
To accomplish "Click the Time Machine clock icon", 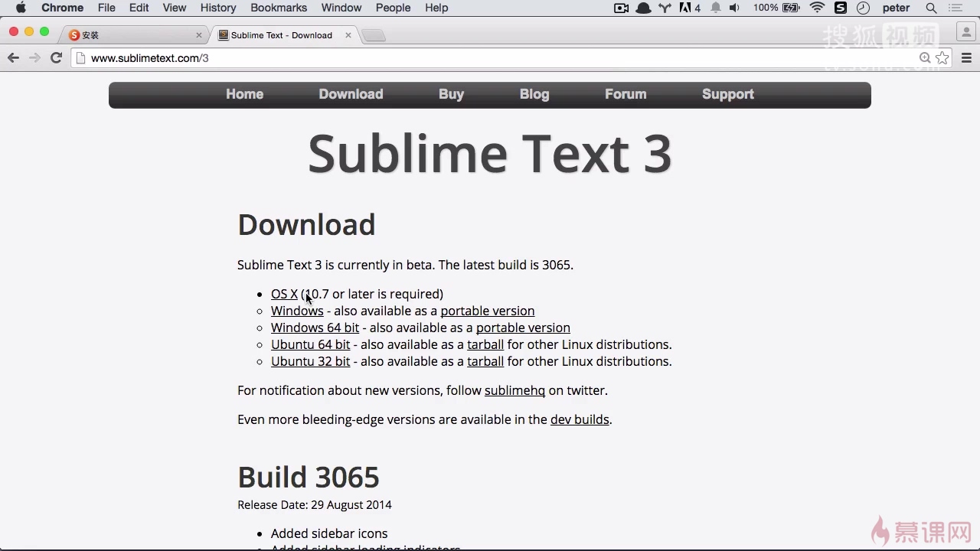I will (863, 8).
